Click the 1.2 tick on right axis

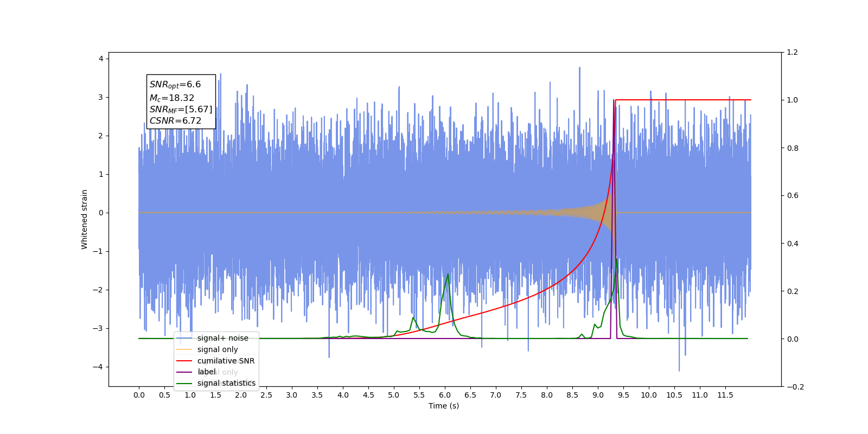pyautogui.click(x=793, y=53)
